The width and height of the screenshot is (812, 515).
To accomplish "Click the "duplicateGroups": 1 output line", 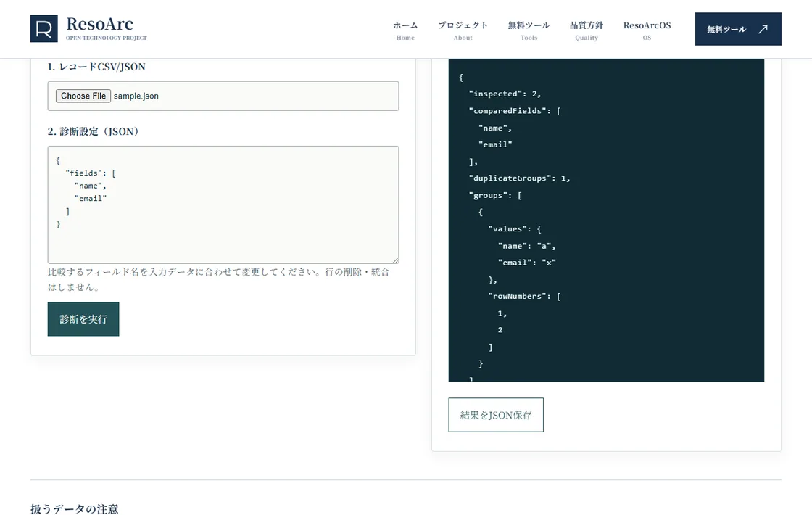I will click(x=519, y=178).
